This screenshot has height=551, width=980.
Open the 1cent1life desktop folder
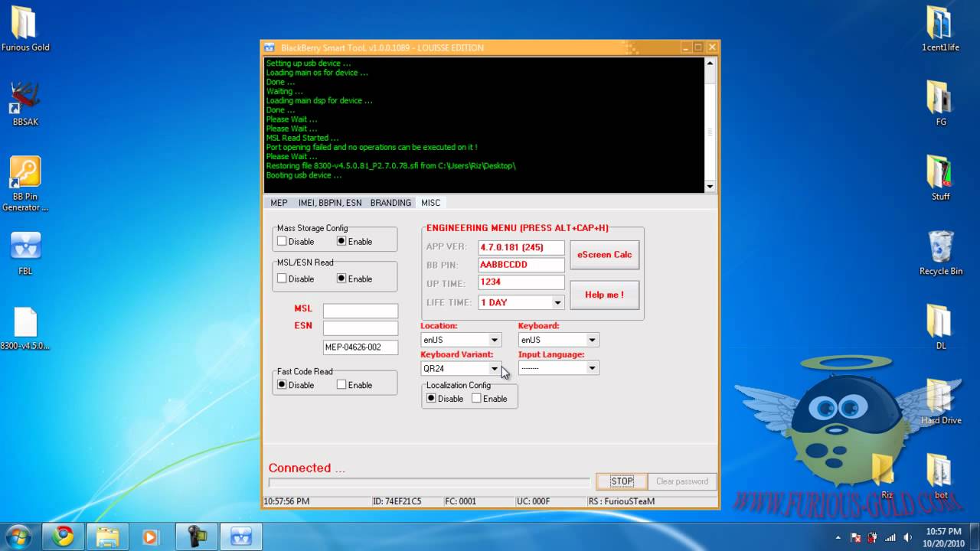click(x=940, y=28)
